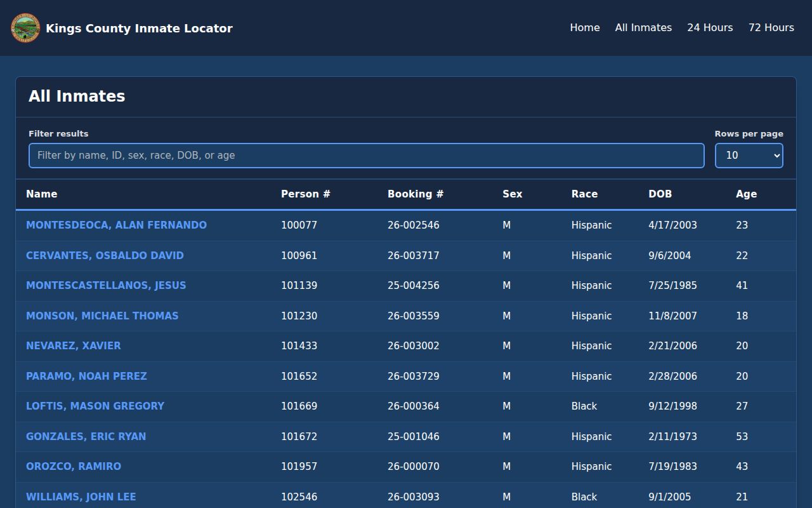Sort by Race column header
Image resolution: width=812 pixels, height=508 pixels.
pyautogui.click(x=584, y=194)
